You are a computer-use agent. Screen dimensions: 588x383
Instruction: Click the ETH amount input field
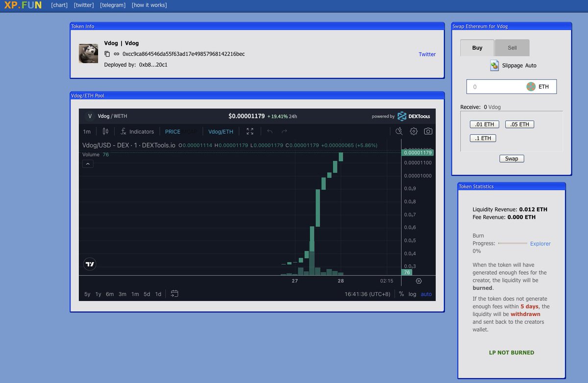pyautogui.click(x=495, y=87)
